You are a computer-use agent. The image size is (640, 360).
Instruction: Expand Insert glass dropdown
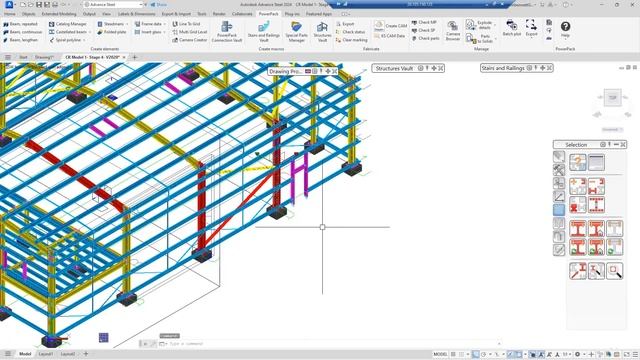pyautogui.click(x=164, y=32)
